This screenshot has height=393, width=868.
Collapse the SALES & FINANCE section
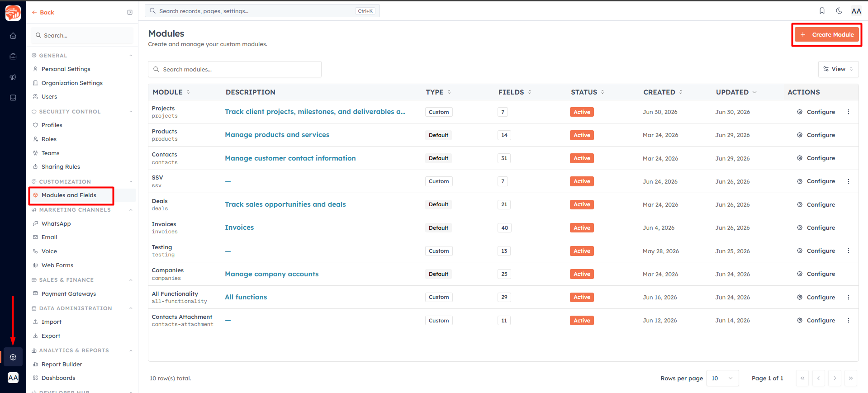[x=131, y=280]
